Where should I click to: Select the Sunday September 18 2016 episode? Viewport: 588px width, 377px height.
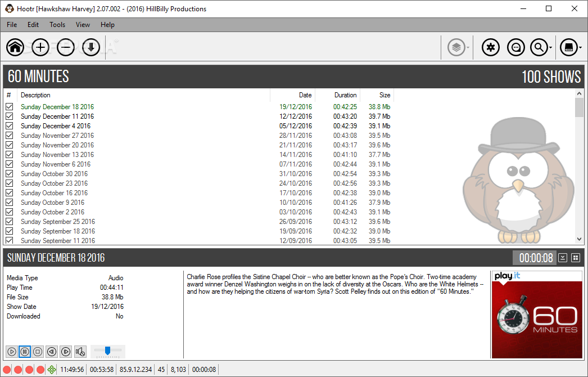click(x=199, y=231)
